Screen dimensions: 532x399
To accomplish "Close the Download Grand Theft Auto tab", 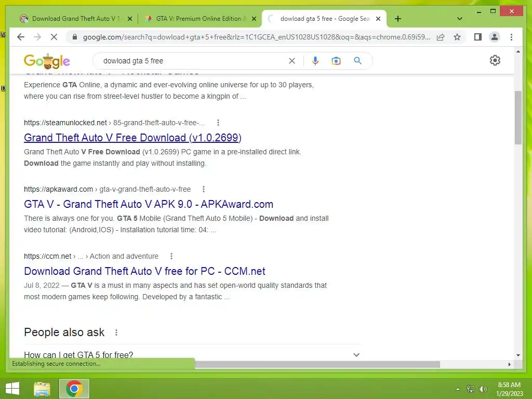I will pos(129,19).
